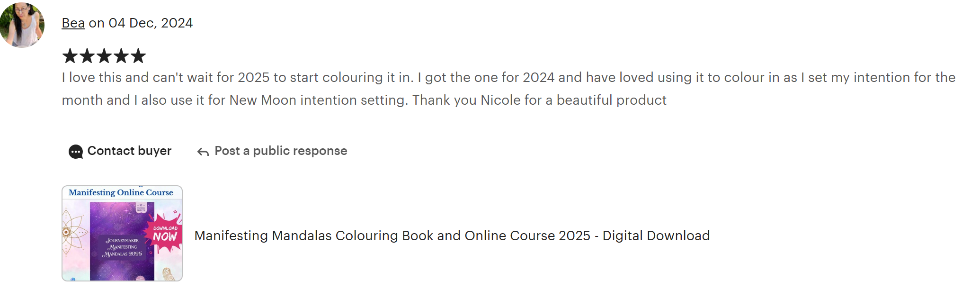Click the fourth rating star
This screenshot has height=299, width=980.
point(121,56)
